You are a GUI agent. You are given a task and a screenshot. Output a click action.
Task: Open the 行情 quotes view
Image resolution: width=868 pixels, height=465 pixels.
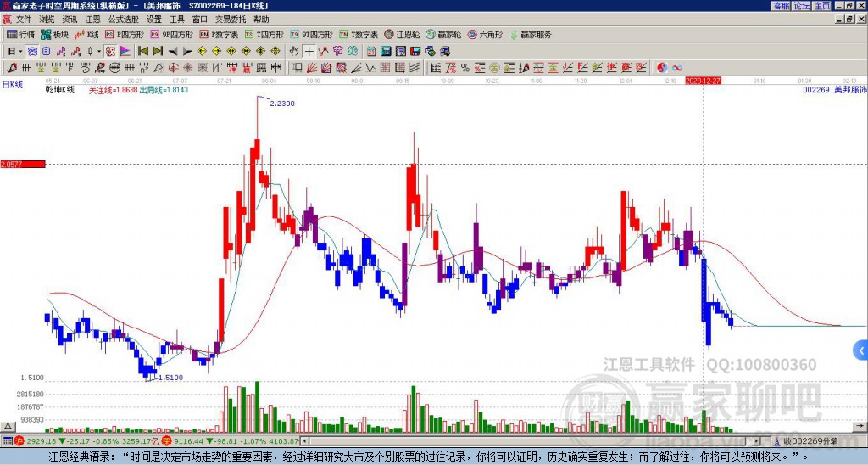click(x=21, y=34)
